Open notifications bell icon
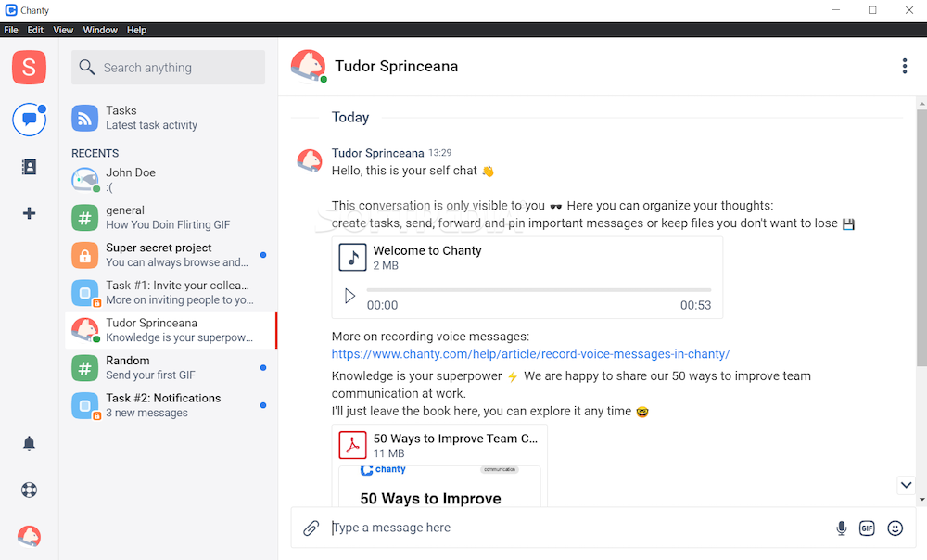 [29, 443]
